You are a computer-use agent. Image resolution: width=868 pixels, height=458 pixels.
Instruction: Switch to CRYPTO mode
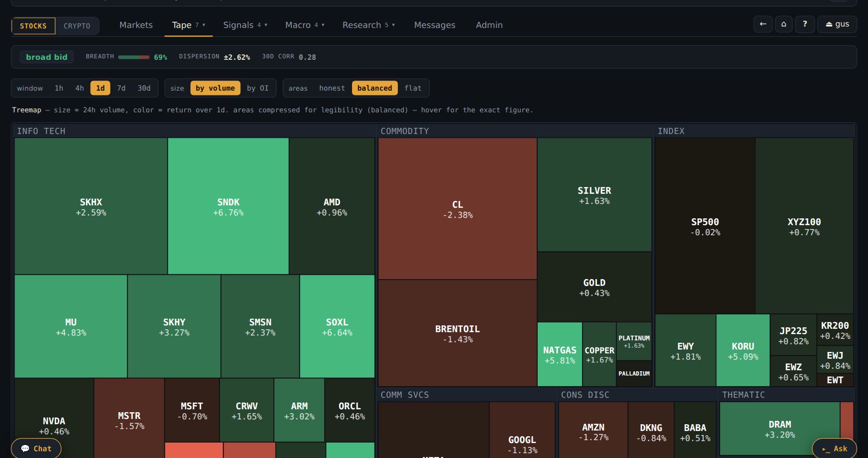pos(77,26)
